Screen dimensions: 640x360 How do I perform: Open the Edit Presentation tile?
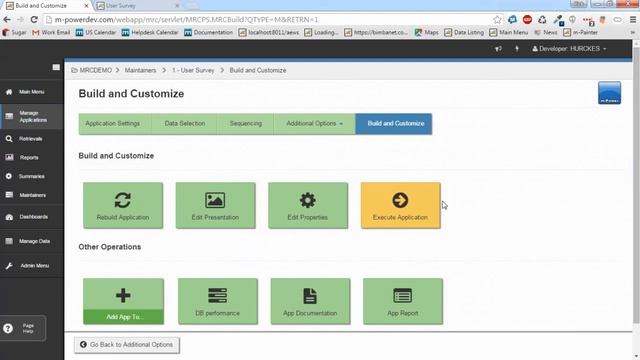click(x=216, y=205)
